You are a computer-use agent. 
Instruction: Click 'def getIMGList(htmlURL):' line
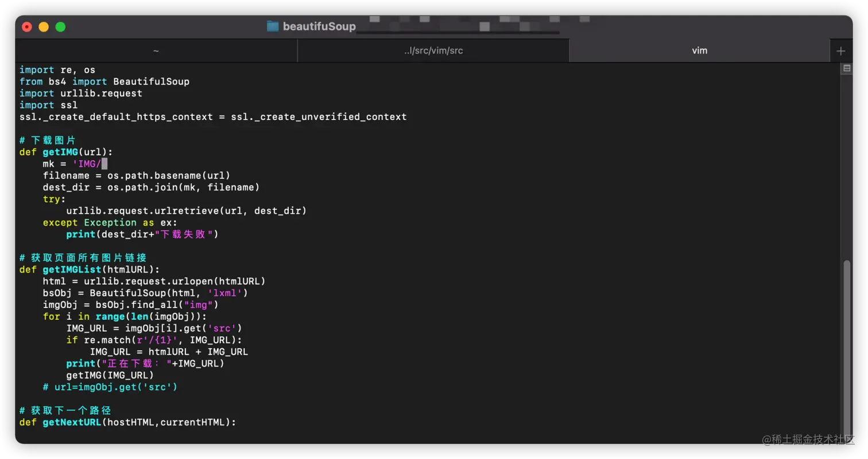[90, 270]
